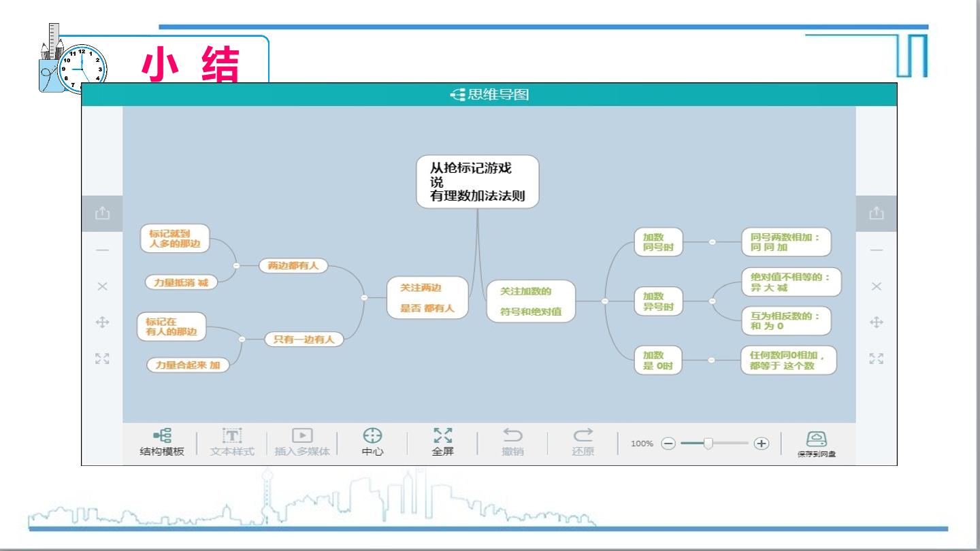This screenshot has width=980, height=551.
Task: Open 插入多媒体 insert multimedia tool
Action: click(302, 442)
